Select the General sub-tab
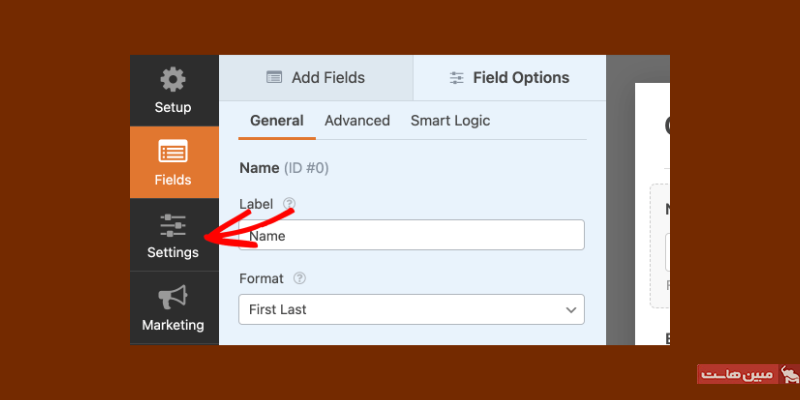800x400 pixels. [x=276, y=120]
